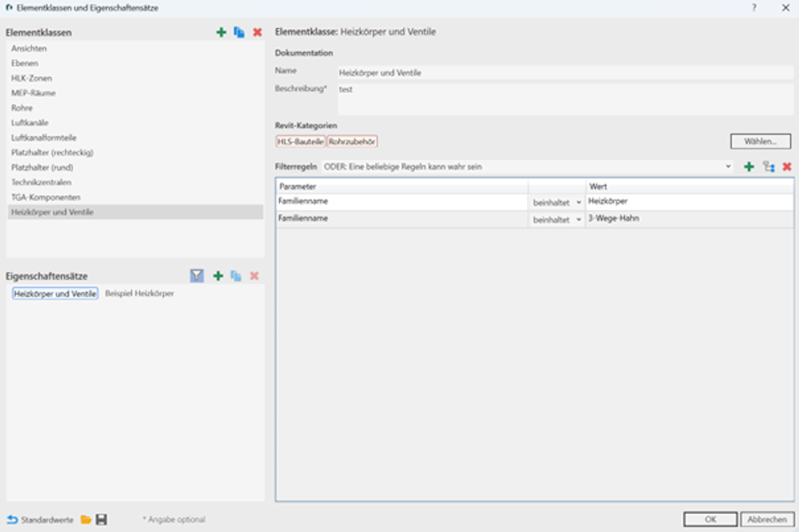Click the Wählen... categories button
Image resolution: width=799 pixels, height=532 pixels.
(760, 141)
